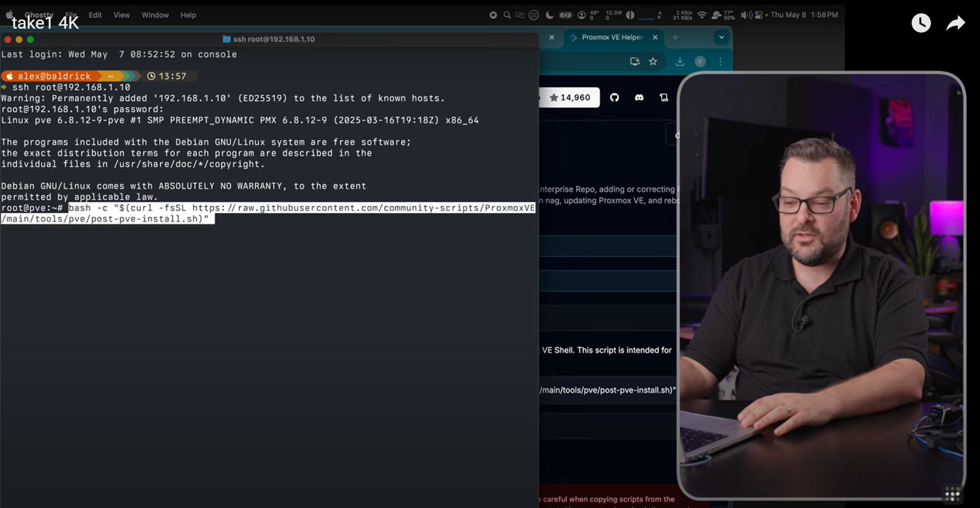Open a new browser tab
This screenshot has height=508, width=980.
pyautogui.click(x=675, y=37)
